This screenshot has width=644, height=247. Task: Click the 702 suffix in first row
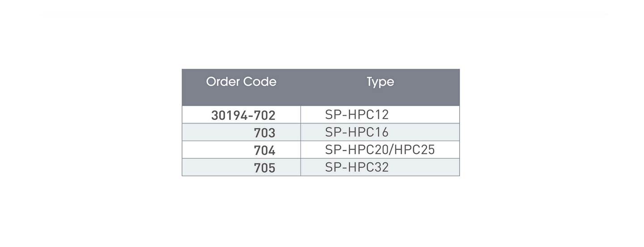coord(264,115)
